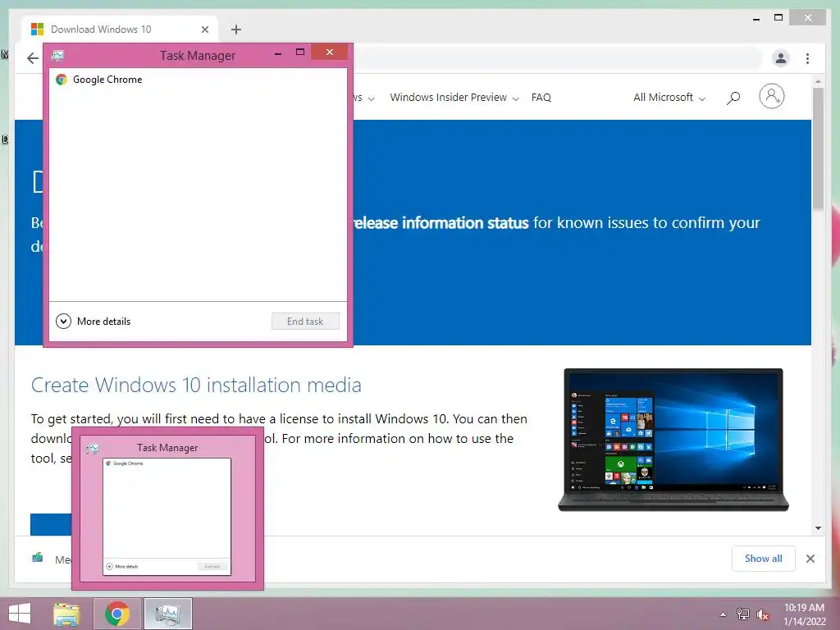This screenshot has height=630, width=840.
Task: Select the Download Windows 10 tab
Action: click(120, 30)
